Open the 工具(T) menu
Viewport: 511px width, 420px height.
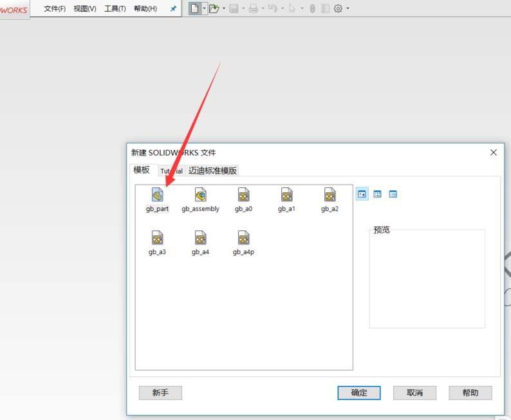point(115,9)
